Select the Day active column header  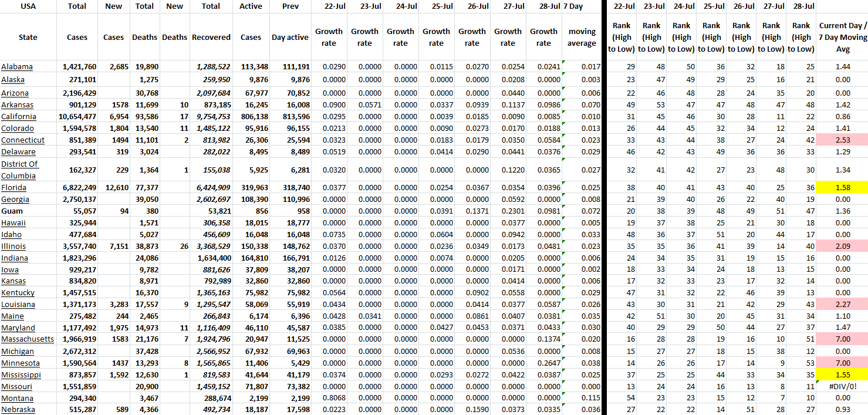pyautogui.click(x=290, y=37)
